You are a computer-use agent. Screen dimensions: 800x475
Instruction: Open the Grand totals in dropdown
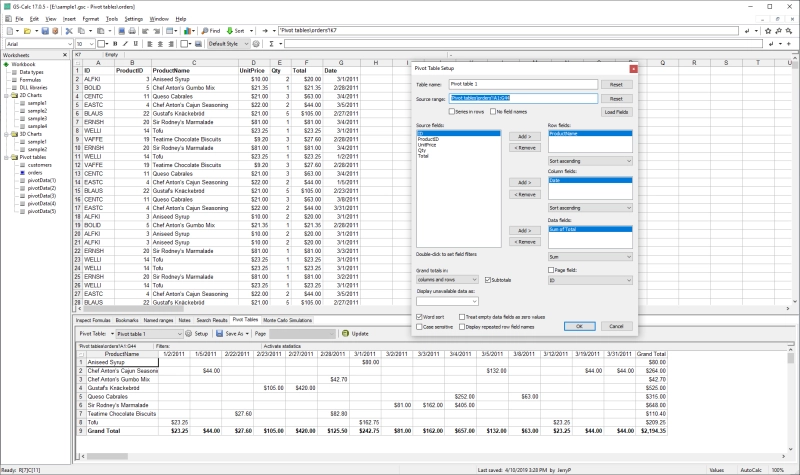(447, 280)
